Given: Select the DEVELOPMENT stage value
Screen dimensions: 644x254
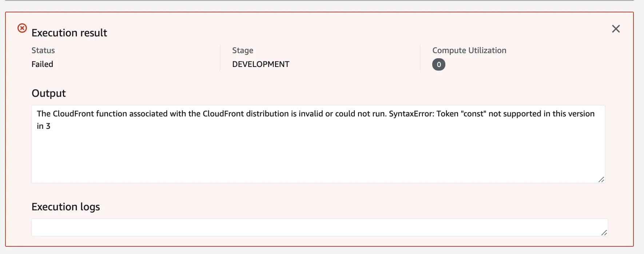Looking at the screenshot, I should (261, 64).
